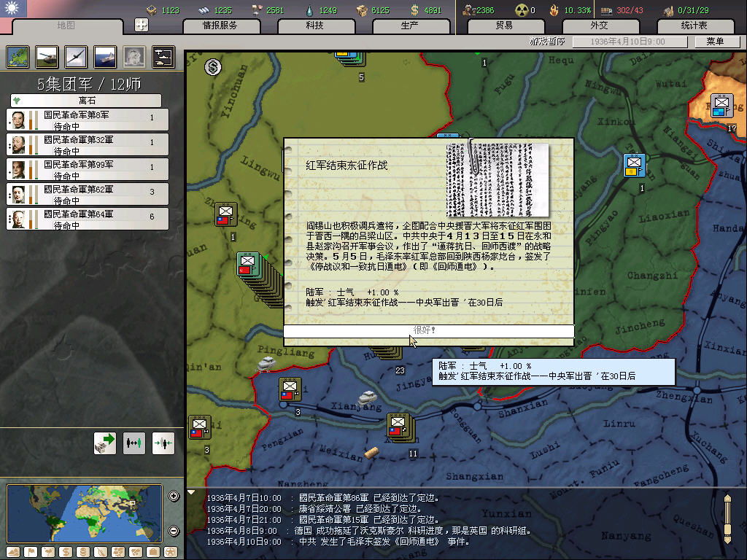Select the land units tank icon

coord(47,56)
